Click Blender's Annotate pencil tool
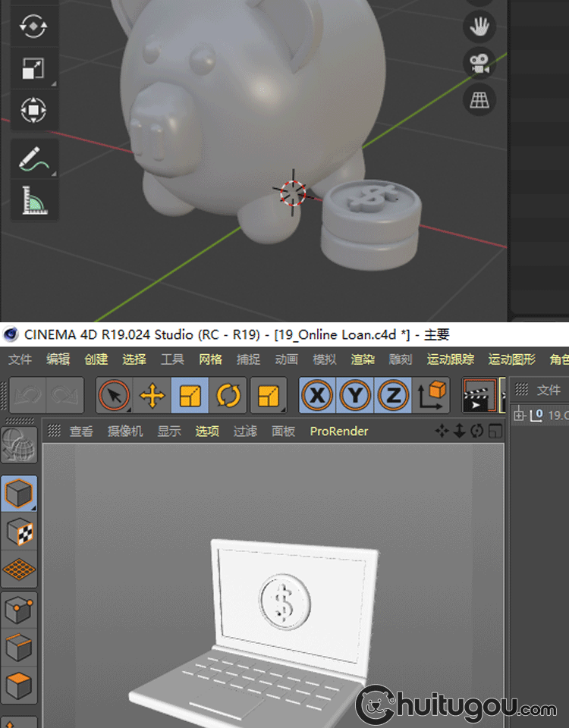The image size is (569, 728). pyautogui.click(x=34, y=159)
